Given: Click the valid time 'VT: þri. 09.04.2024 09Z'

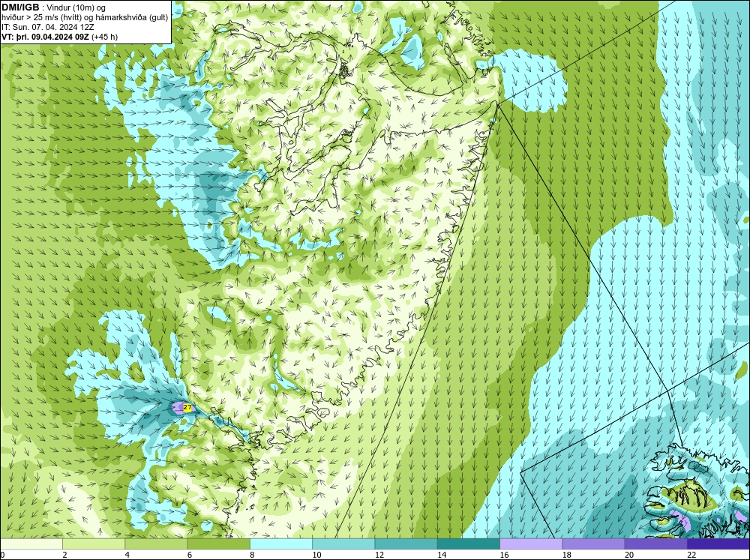Looking at the screenshot, I should coord(45,37).
